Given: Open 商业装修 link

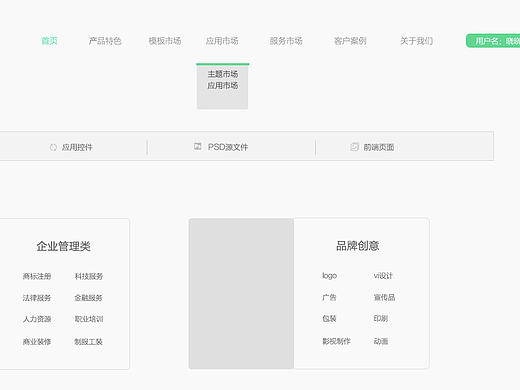Looking at the screenshot, I should click(37, 342).
